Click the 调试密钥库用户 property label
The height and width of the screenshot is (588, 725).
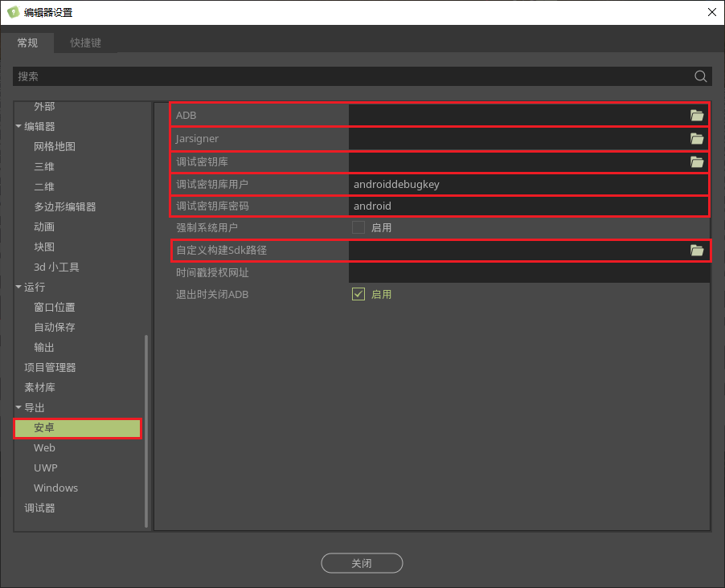click(x=212, y=185)
